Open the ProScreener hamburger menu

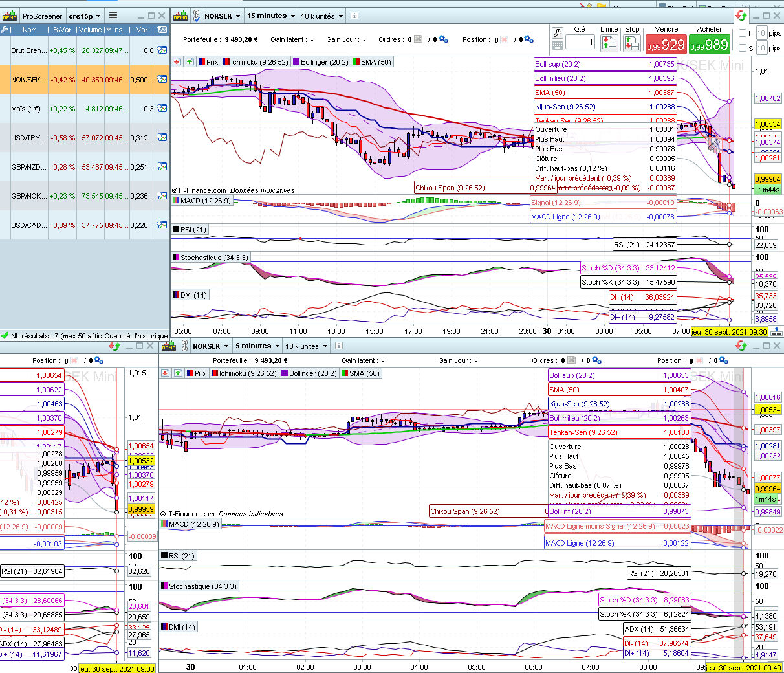click(x=113, y=16)
